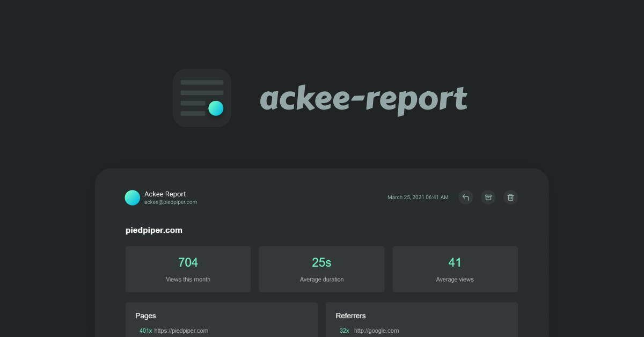This screenshot has width=644, height=337.
Task: Toggle the 41 Average views card
Action: (x=455, y=269)
